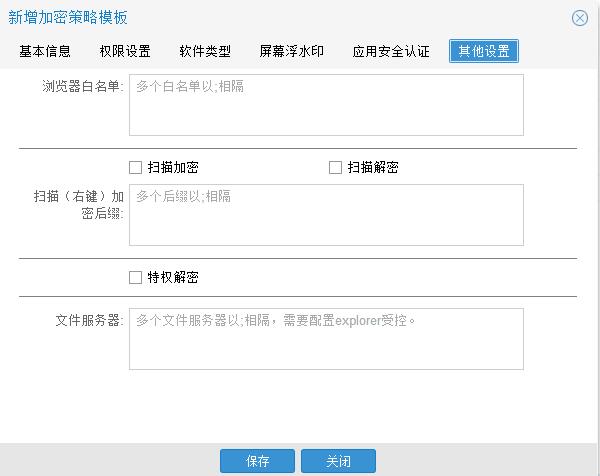
Task: Tick the 扫描解密 checkbox
Action: tap(336, 168)
